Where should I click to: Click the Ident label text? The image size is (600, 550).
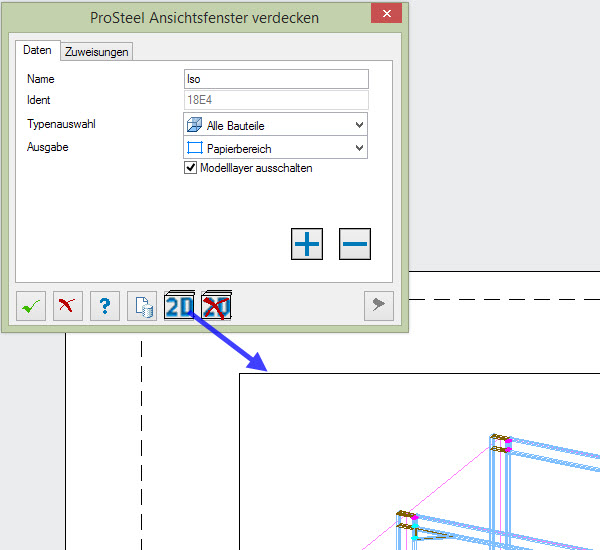[x=39, y=100]
